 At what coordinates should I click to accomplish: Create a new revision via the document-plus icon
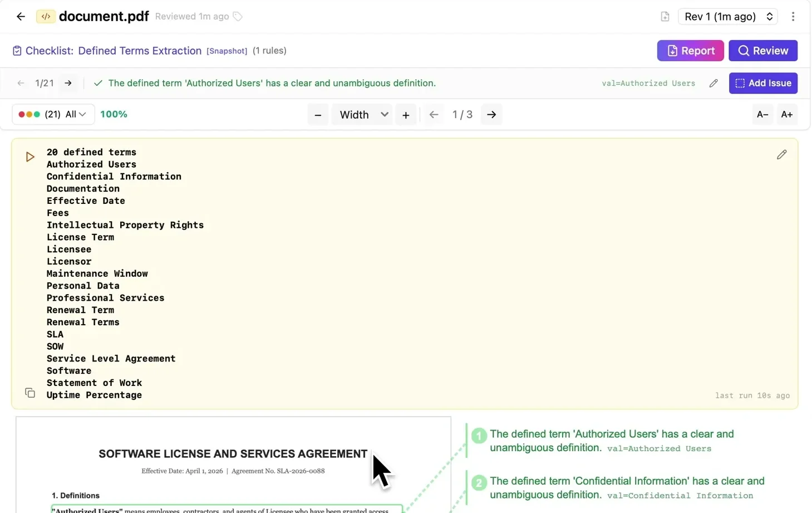665,16
